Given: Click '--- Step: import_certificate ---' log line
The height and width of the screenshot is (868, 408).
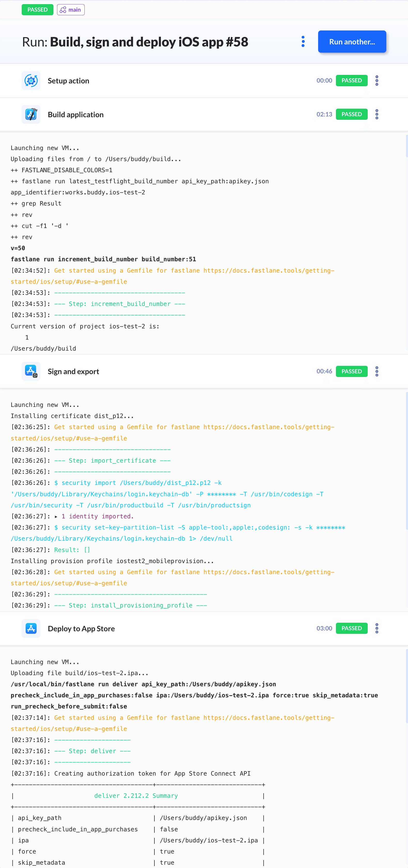Looking at the screenshot, I should 113,461.
